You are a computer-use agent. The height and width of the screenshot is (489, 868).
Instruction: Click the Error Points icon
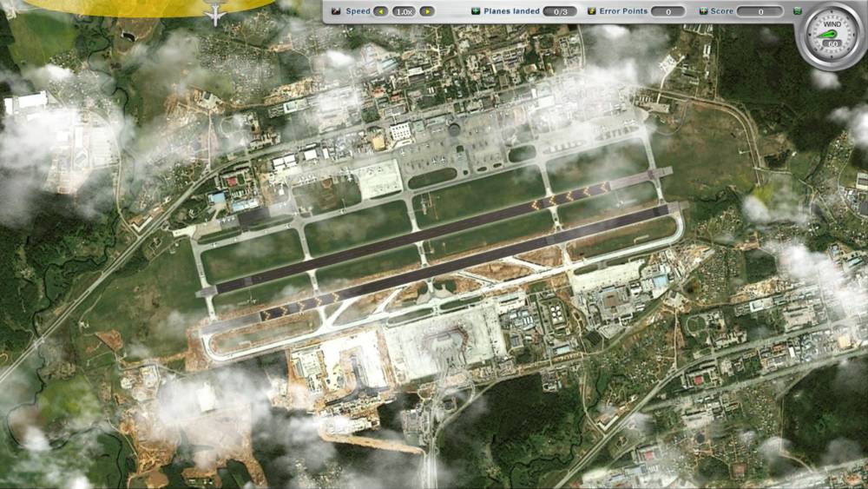[x=591, y=11]
